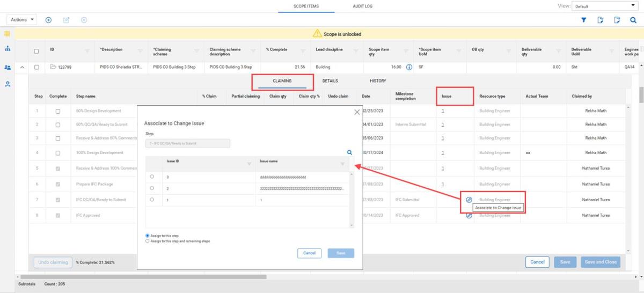Click the magnifier search icon in top toolbar
The width and height of the screenshot is (644, 293).
coord(633,20)
